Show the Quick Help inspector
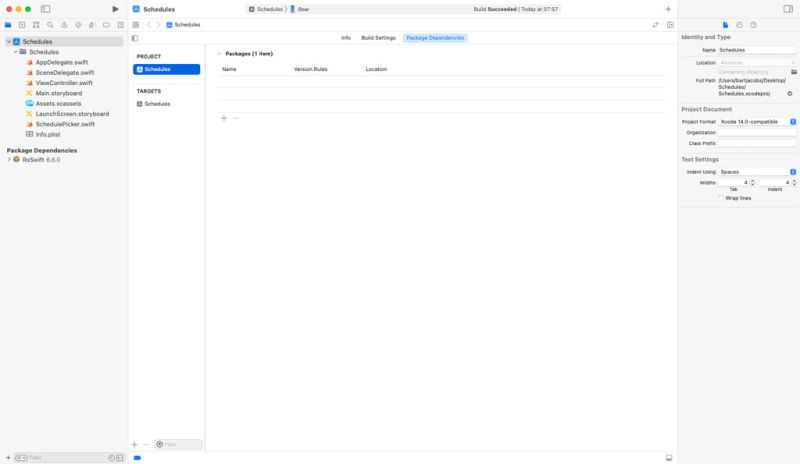Image resolution: width=800 pixels, height=464 pixels. 754,25
